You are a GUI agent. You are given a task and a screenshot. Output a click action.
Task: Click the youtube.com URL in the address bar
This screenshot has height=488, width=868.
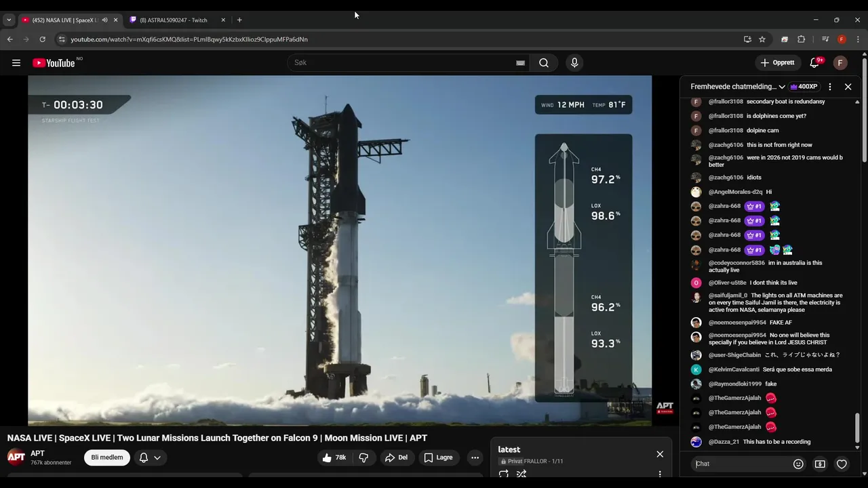tap(189, 39)
